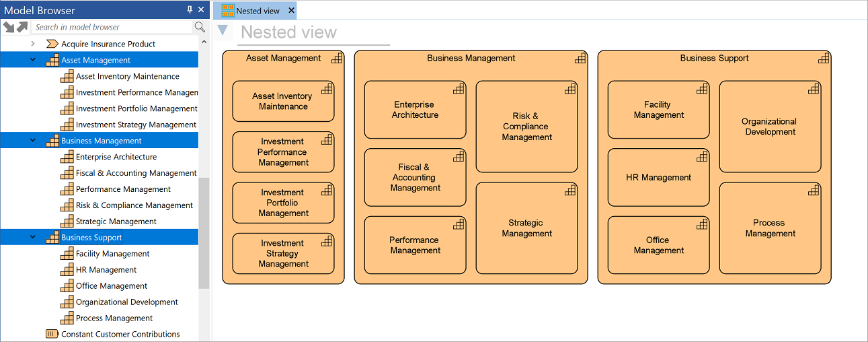This screenshot has width=868, height=342.
Task: Collapse the Nested view header triangle
Action: tap(223, 30)
